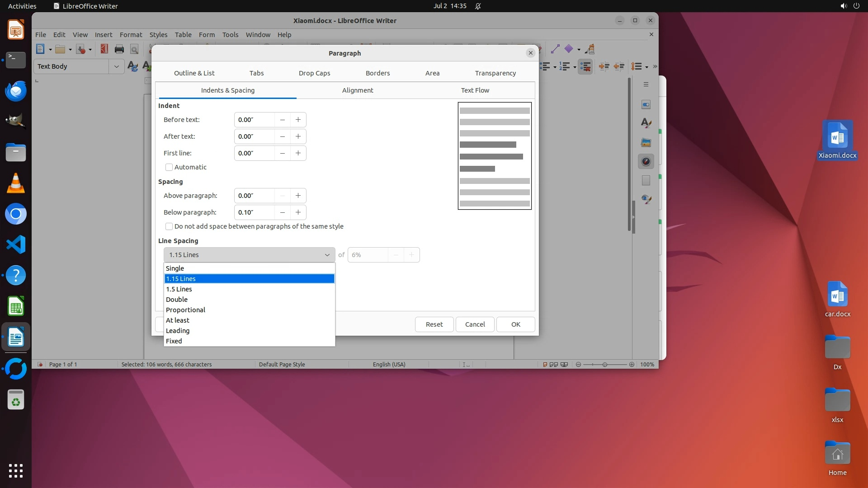Click the Reset button
Viewport: 868px width, 488px height.
point(434,324)
